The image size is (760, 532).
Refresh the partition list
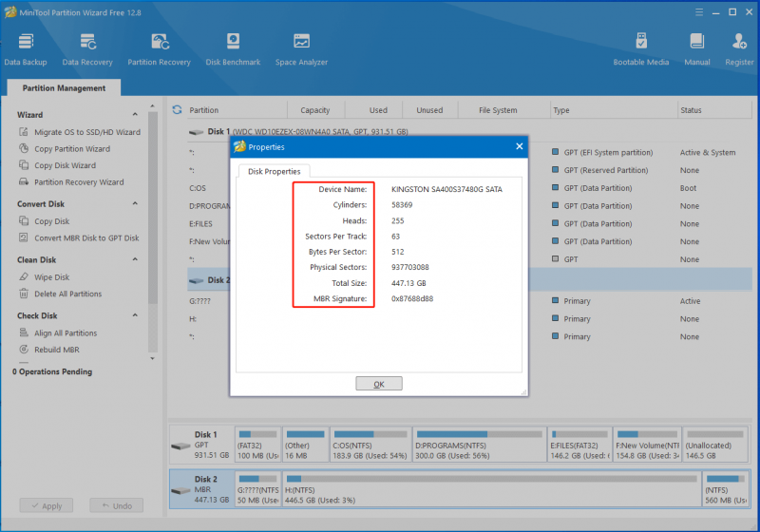177,110
